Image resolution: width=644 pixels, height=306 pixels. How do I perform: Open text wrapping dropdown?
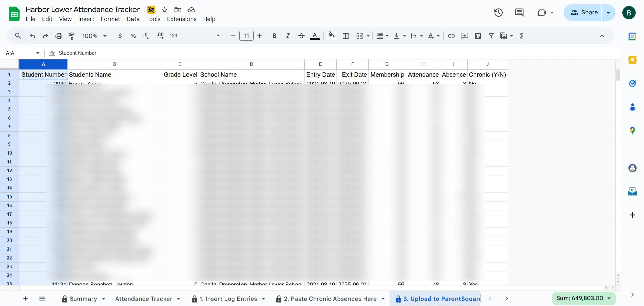[x=417, y=36]
